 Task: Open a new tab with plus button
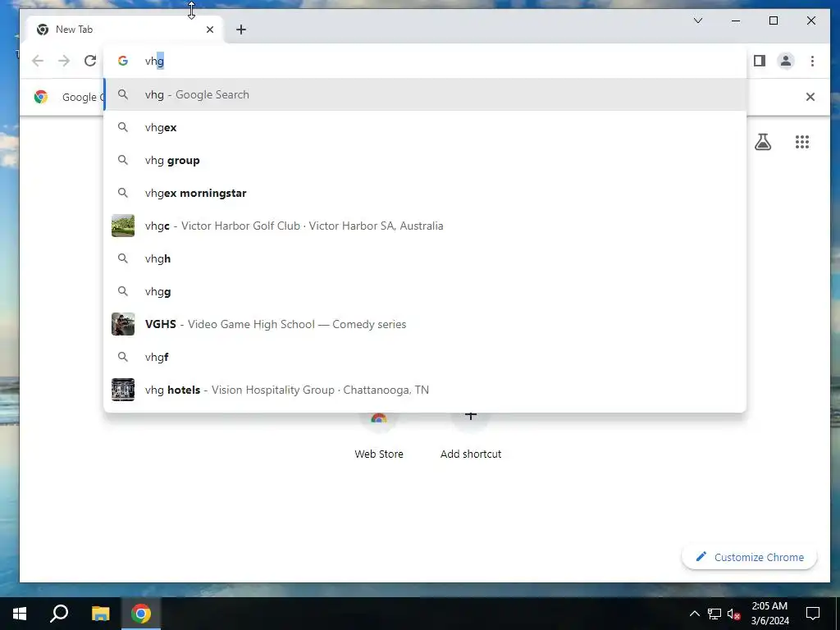pyautogui.click(x=241, y=30)
